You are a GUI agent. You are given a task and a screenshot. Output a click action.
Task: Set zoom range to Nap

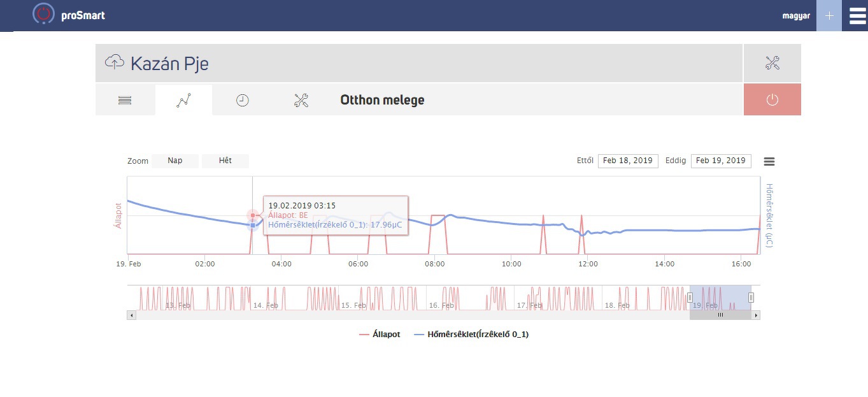click(x=175, y=161)
